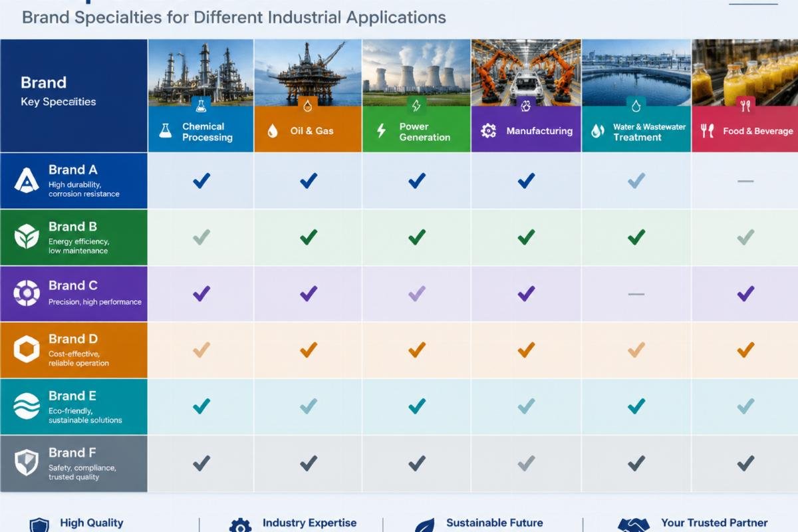This screenshot has height=532, width=798.
Task: Click the dash in Brand A's Food & Beverage cell
Action: tap(745, 181)
